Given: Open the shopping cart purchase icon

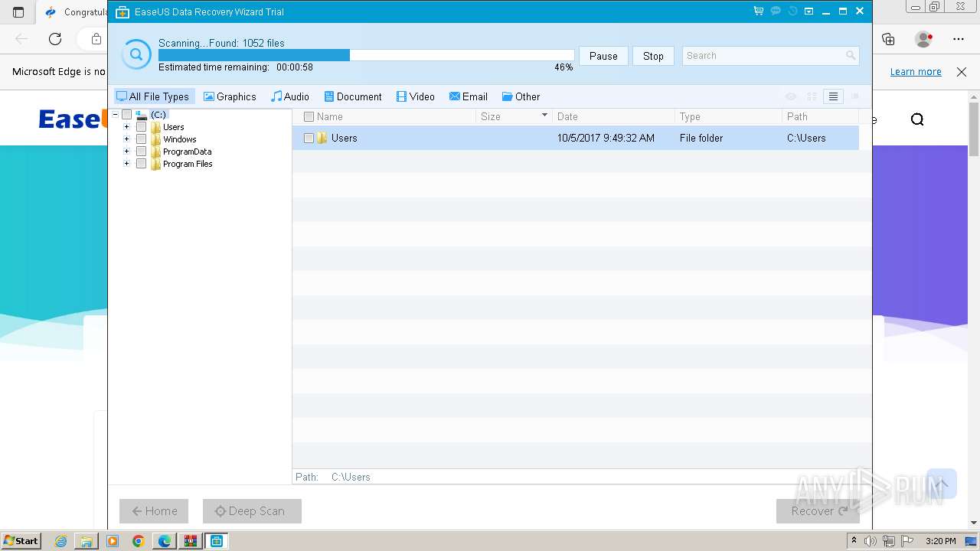Looking at the screenshot, I should [758, 11].
